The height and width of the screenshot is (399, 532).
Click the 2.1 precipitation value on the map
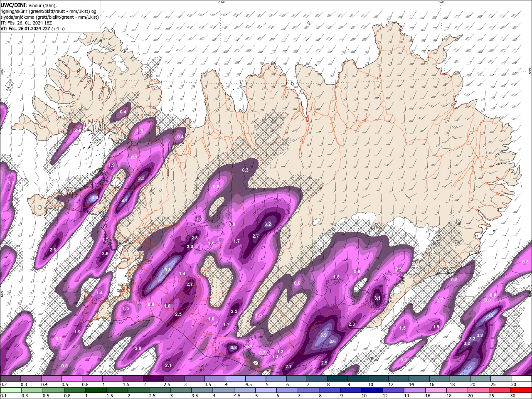(168, 366)
